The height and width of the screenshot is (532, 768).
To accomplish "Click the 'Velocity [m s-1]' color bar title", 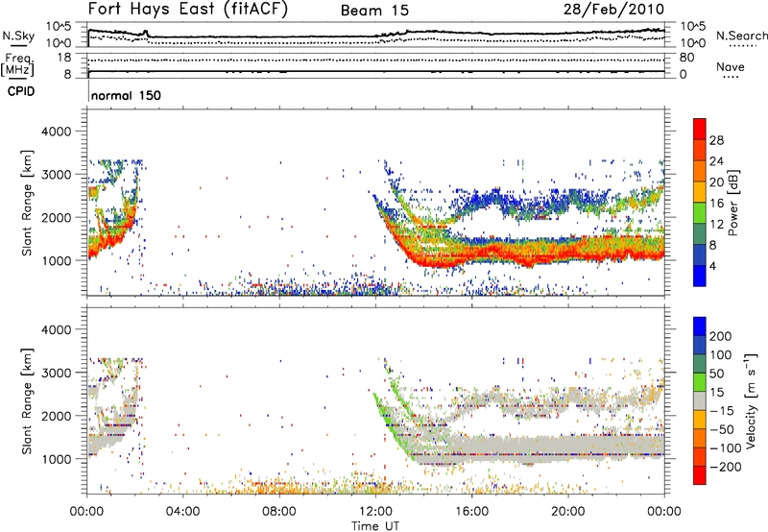I will [x=751, y=400].
